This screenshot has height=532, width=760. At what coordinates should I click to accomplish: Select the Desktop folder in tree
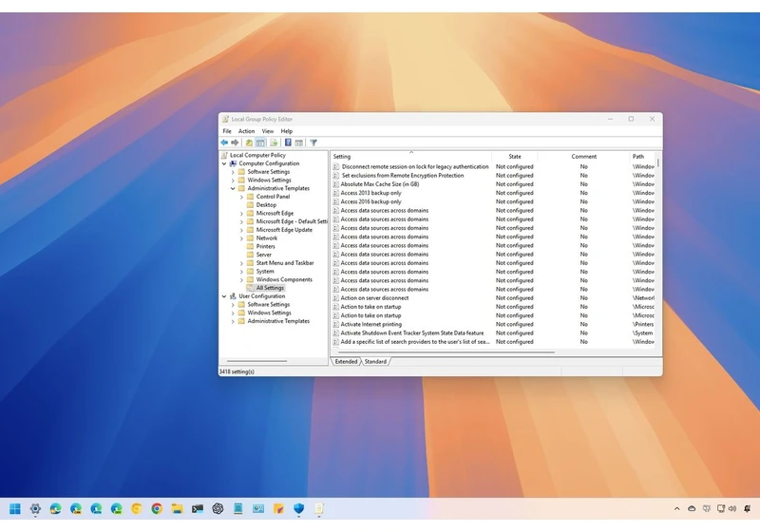(266, 205)
